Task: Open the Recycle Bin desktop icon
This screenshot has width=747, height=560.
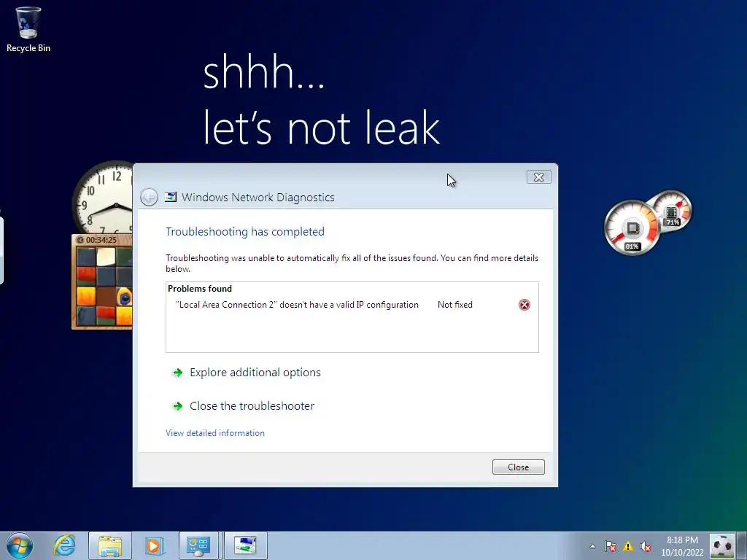Action: point(28,29)
